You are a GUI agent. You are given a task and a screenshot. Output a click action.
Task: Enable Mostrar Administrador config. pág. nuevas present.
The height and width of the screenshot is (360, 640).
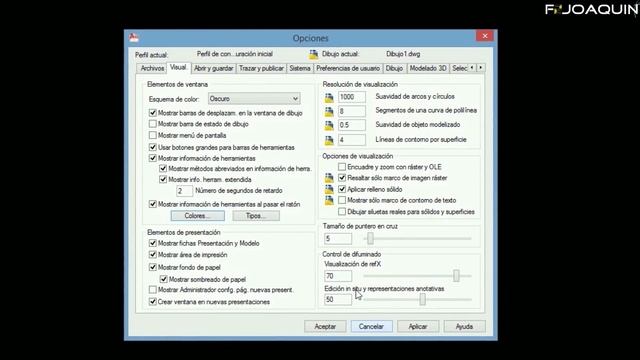pos(153,290)
